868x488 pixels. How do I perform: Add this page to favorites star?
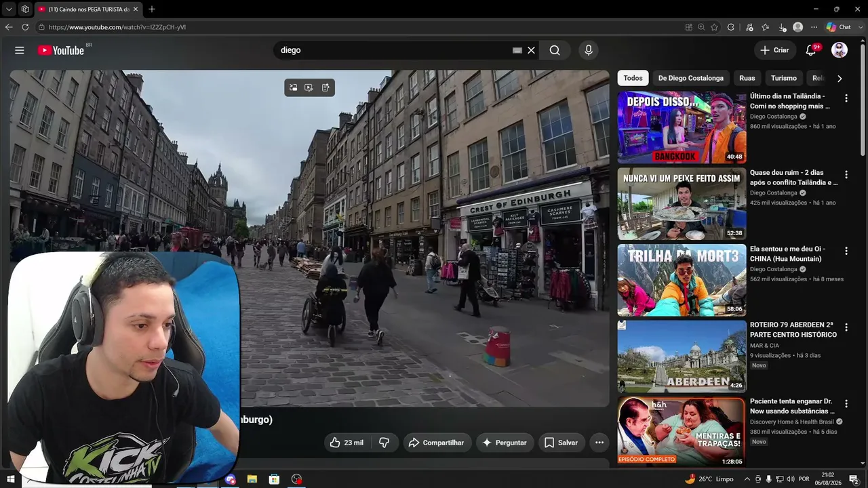(x=714, y=27)
